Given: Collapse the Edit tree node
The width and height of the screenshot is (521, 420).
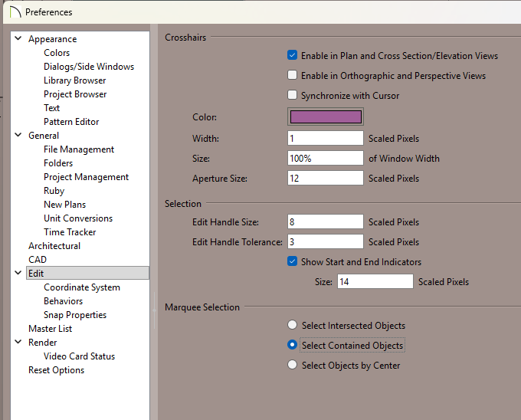Looking at the screenshot, I should [x=18, y=274].
